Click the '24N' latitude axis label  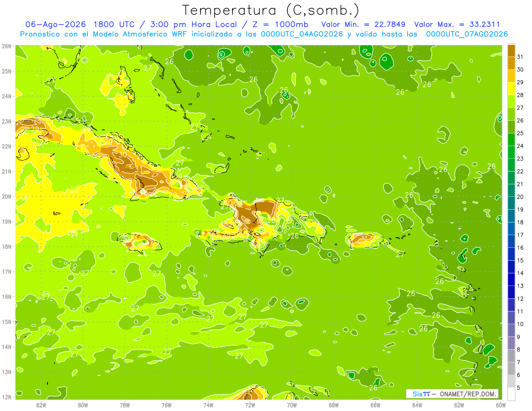[6, 96]
